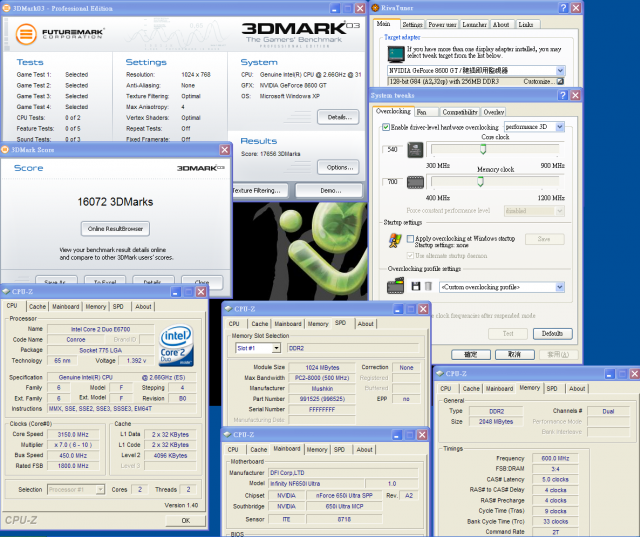Switch to RivaTuner Settings tab
Image resolution: width=640 pixels, height=537 pixels.
[x=412, y=24]
